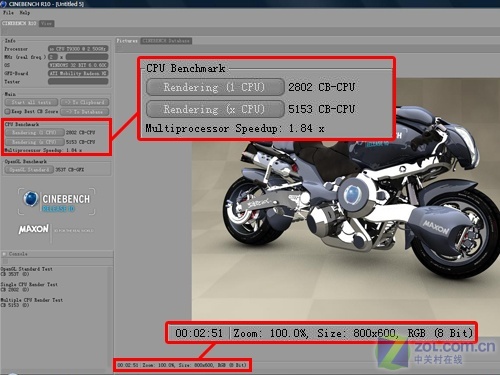Send results with To Database button

coord(85,112)
